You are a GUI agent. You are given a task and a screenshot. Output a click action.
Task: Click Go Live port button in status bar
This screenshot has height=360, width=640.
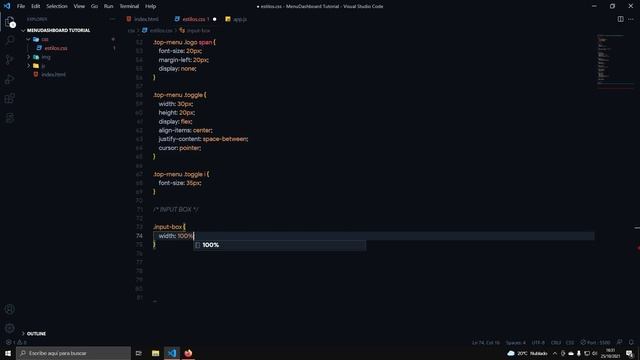(596, 342)
